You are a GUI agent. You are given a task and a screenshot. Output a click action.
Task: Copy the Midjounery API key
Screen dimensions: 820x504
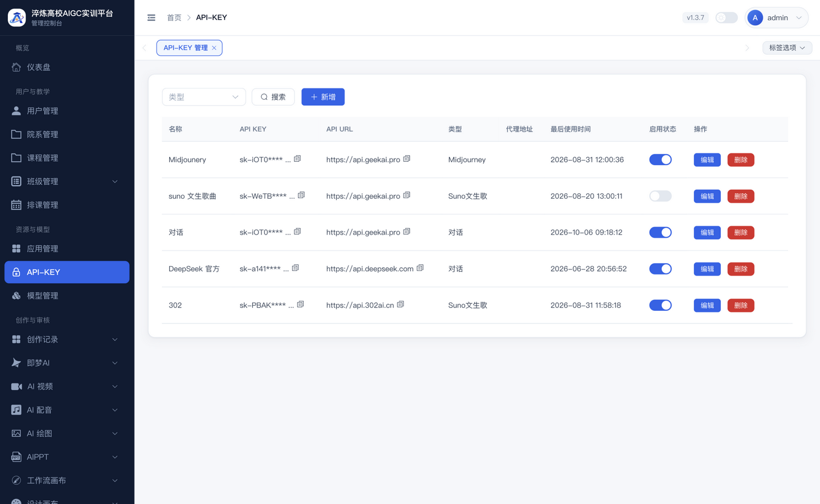298,159
